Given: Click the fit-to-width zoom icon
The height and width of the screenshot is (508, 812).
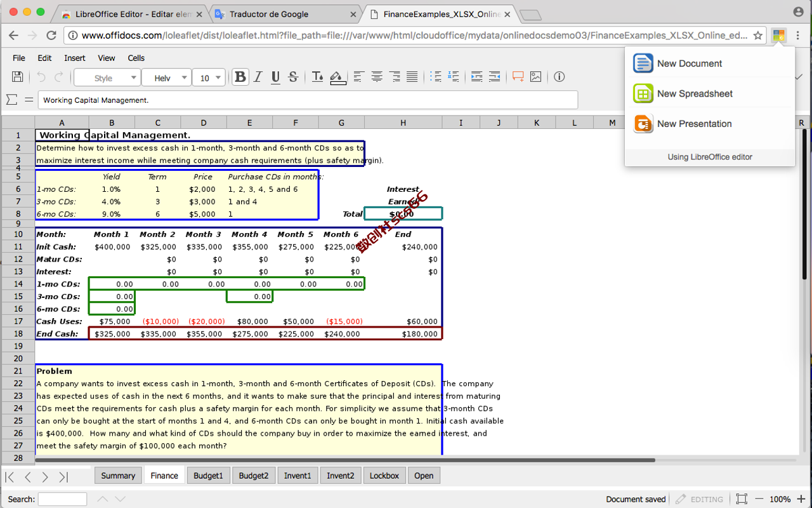Looking at the screenshot, I should (742, 499).
